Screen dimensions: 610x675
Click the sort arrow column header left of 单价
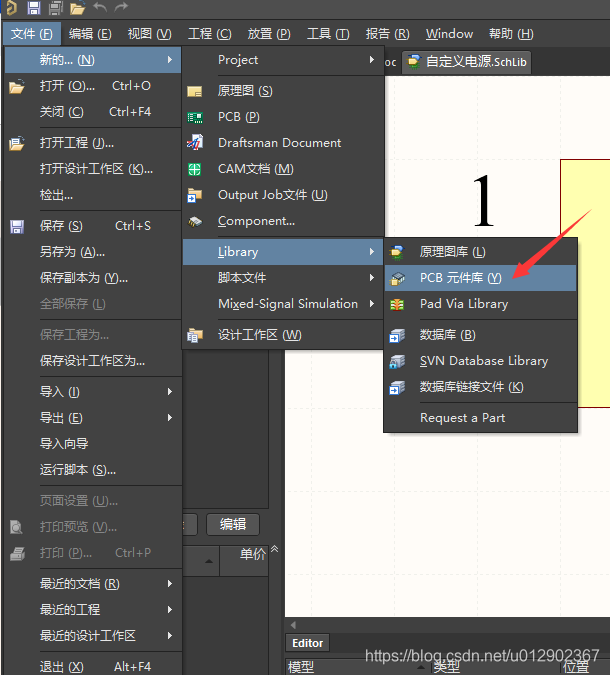201,560
